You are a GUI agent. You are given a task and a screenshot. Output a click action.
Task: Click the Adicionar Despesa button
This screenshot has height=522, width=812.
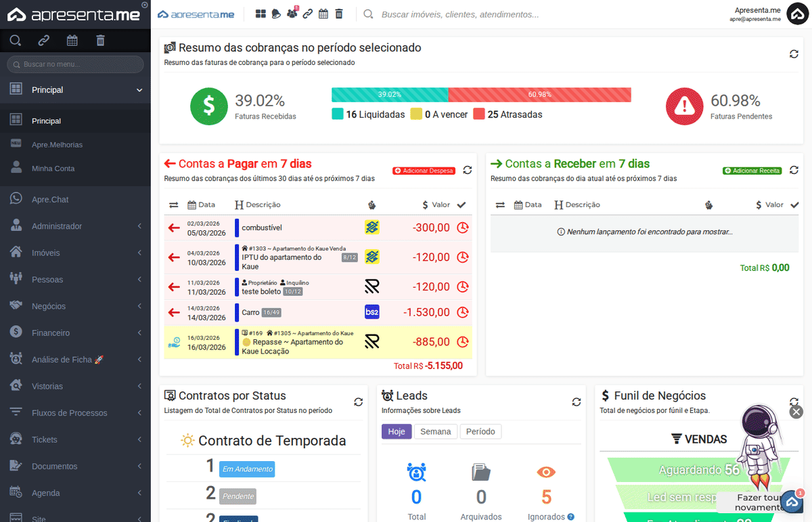pyautogui.click(x=424, y=171)
